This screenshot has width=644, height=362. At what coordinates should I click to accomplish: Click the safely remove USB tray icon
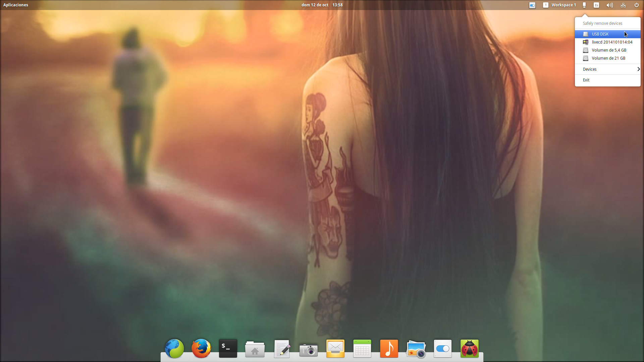tap(584, 5)
